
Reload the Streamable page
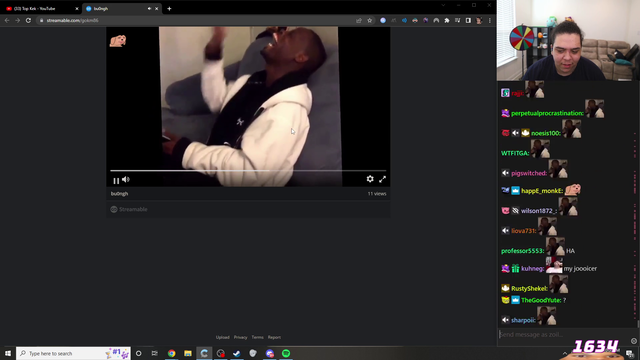(x=28, y=20)
